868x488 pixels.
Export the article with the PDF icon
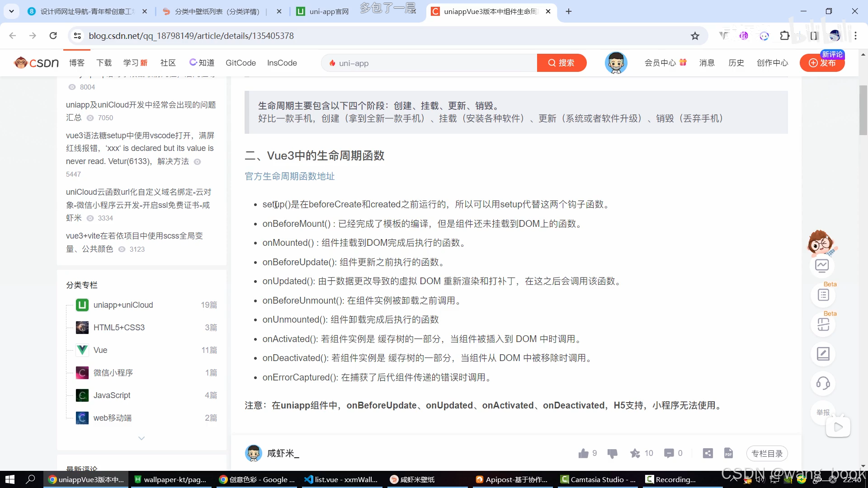728,453
